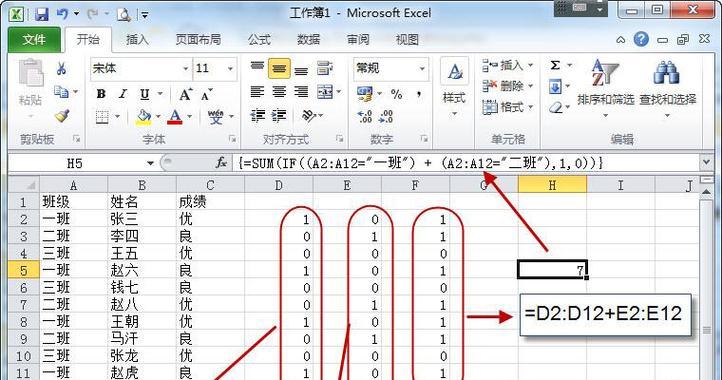Toggle italic formatting
This screenshot has height=380, width=722.
123,94
